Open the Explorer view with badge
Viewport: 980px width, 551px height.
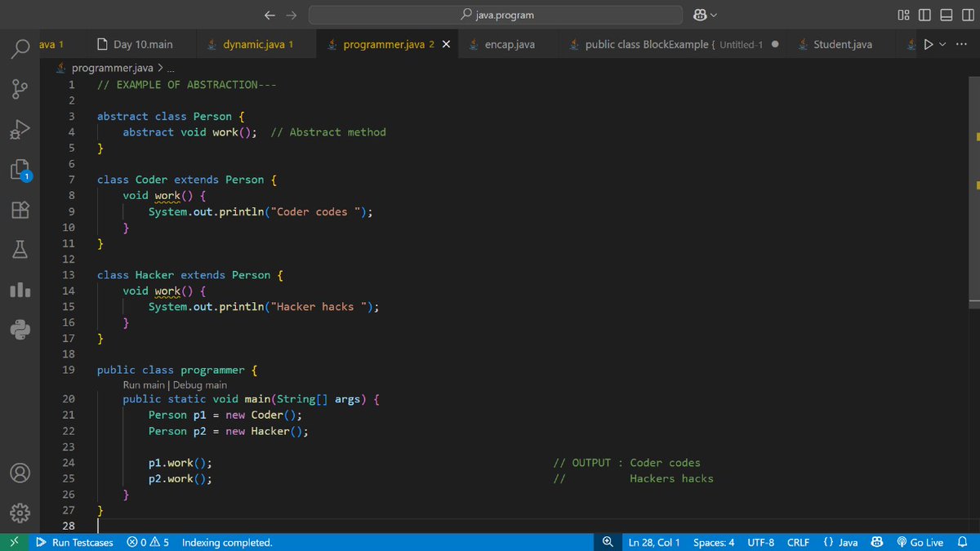(20, 171)
